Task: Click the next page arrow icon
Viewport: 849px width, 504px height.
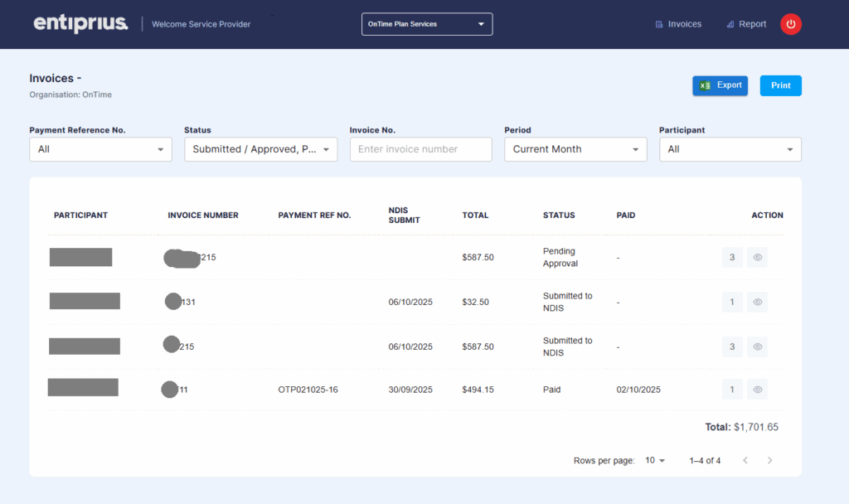Action: coord(769,460)
